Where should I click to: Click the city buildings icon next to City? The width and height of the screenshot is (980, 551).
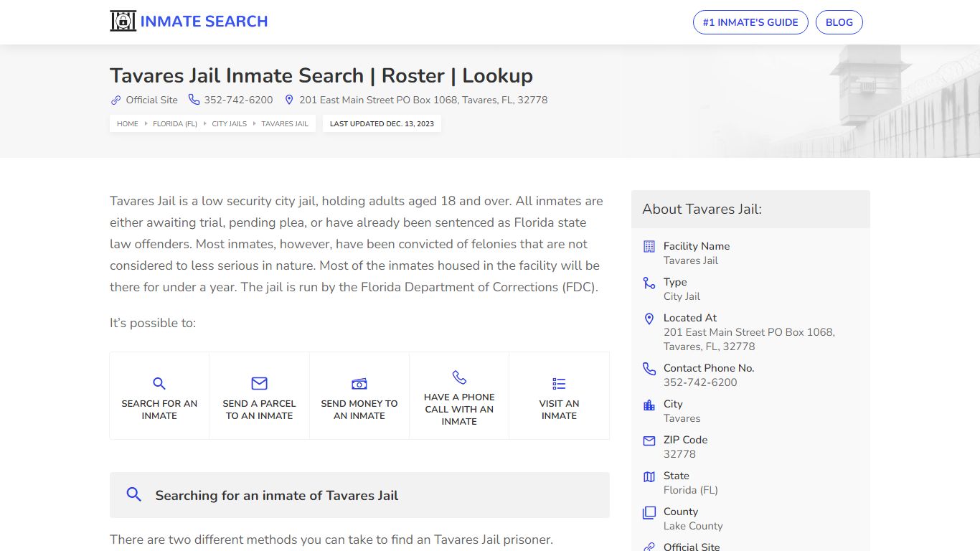point(649,405)
